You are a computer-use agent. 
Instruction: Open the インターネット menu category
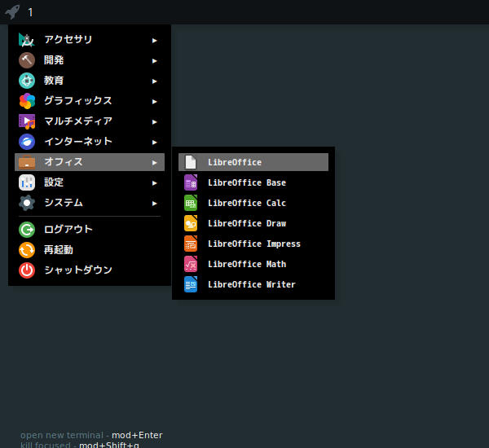tap(90, 142)
